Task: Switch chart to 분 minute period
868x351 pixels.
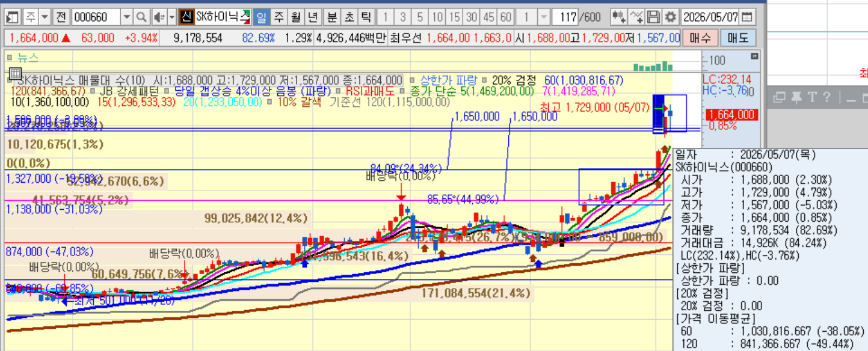Action: point(332,17)
